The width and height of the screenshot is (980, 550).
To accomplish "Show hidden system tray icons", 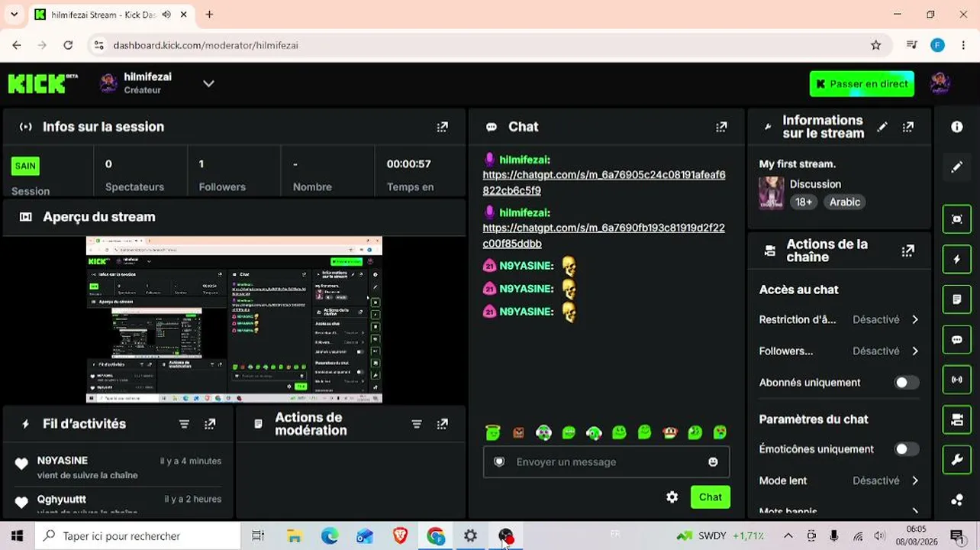I will [x=788, y=536].
